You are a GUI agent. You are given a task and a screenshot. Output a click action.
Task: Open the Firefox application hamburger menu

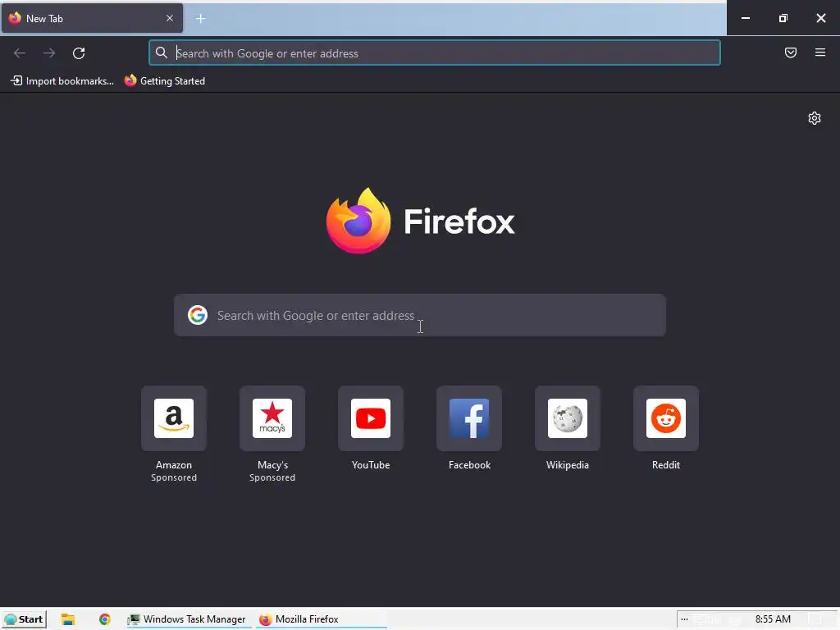point(820,52)
